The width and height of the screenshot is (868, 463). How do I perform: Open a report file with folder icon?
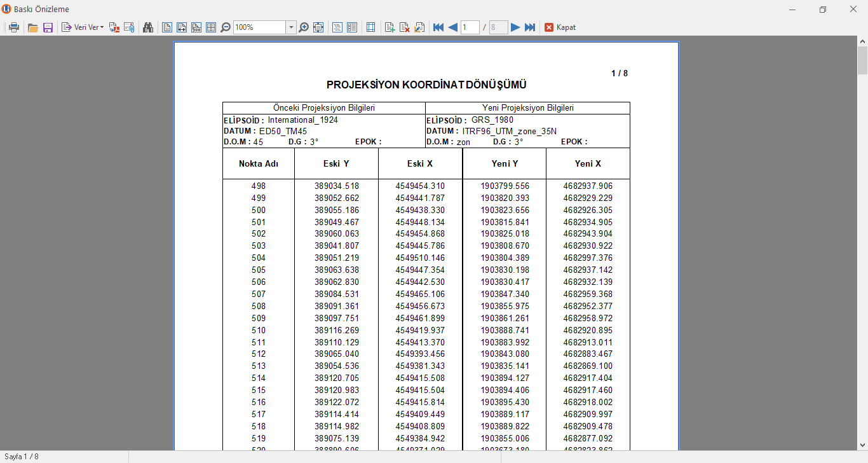point(33,27)
